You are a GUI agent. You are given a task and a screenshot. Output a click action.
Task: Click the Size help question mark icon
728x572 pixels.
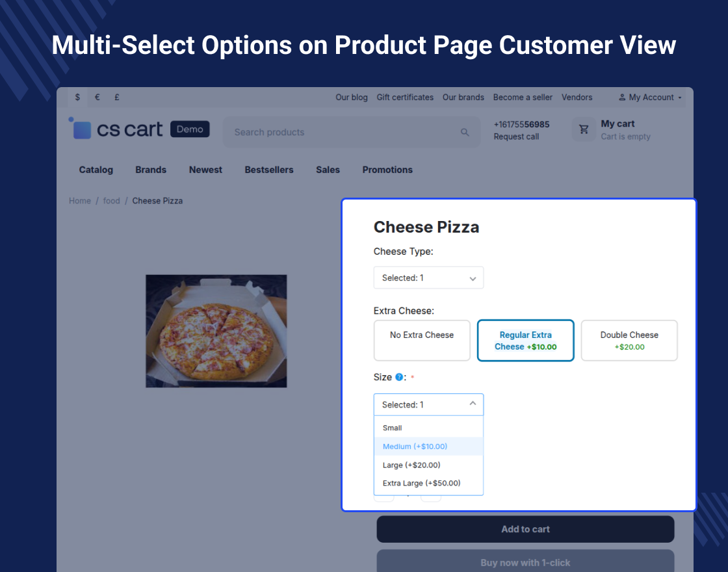tap(399, 377)
